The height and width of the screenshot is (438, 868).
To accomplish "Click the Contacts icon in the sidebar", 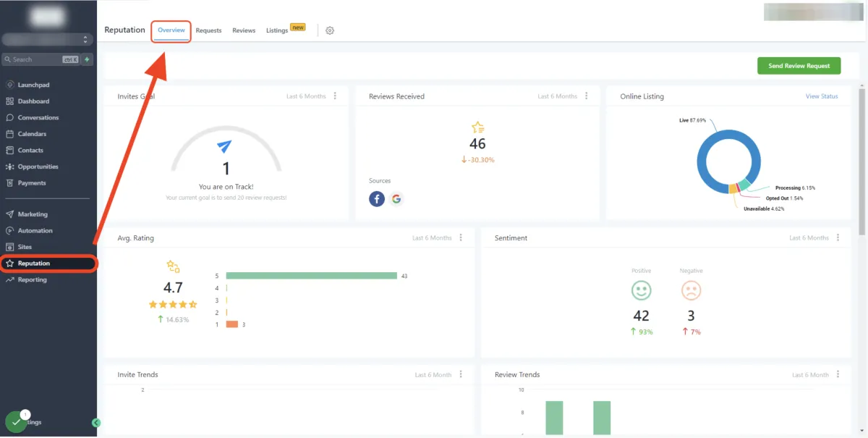I will 10,150.
